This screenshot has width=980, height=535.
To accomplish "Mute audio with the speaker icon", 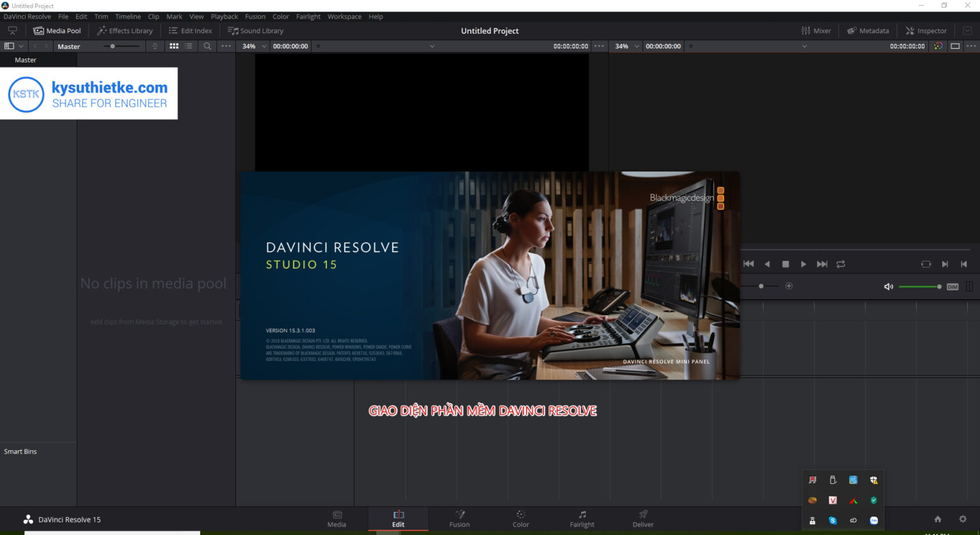I will (x=888, y=286).
